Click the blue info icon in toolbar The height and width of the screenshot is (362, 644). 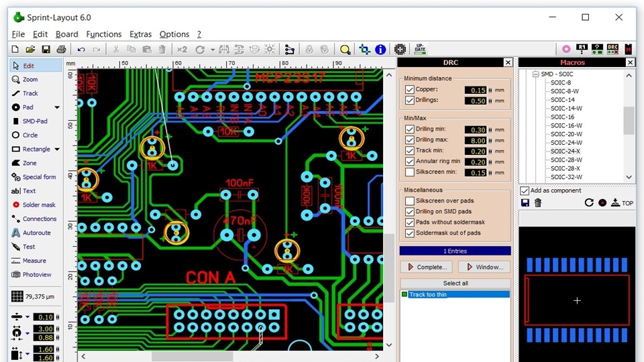[380, 50]
